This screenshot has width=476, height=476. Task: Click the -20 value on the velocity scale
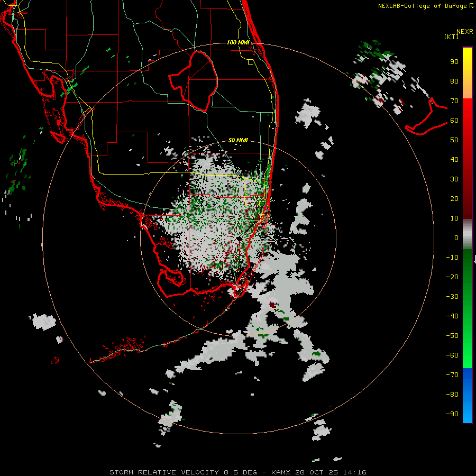[x=452, y=277]
